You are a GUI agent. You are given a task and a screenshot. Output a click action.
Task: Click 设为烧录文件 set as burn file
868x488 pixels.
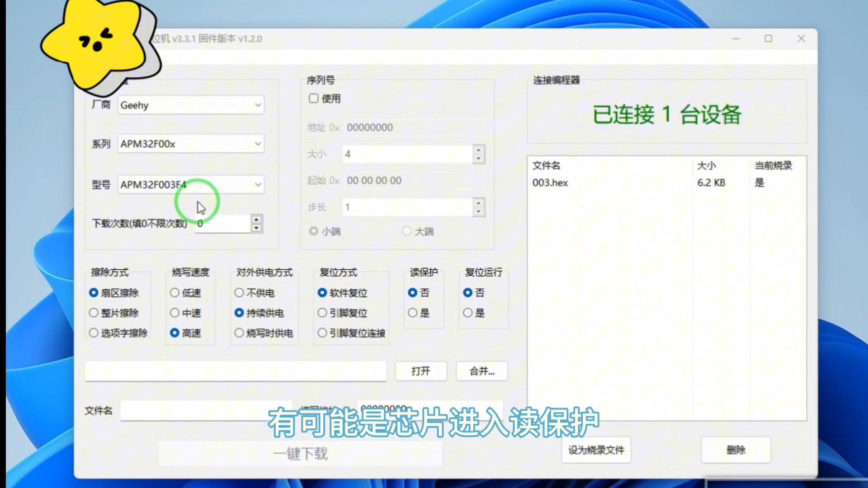coord(596,450)
